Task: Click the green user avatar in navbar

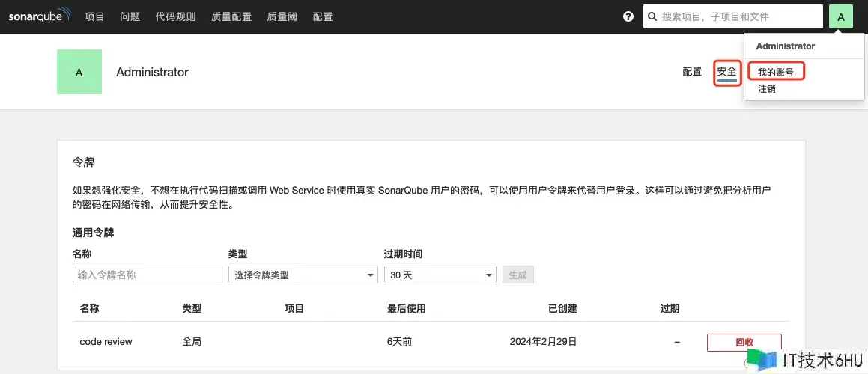Action: coord(840,16)
